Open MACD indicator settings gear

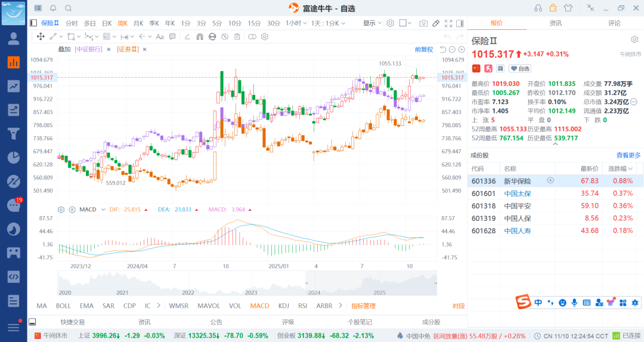61,209
